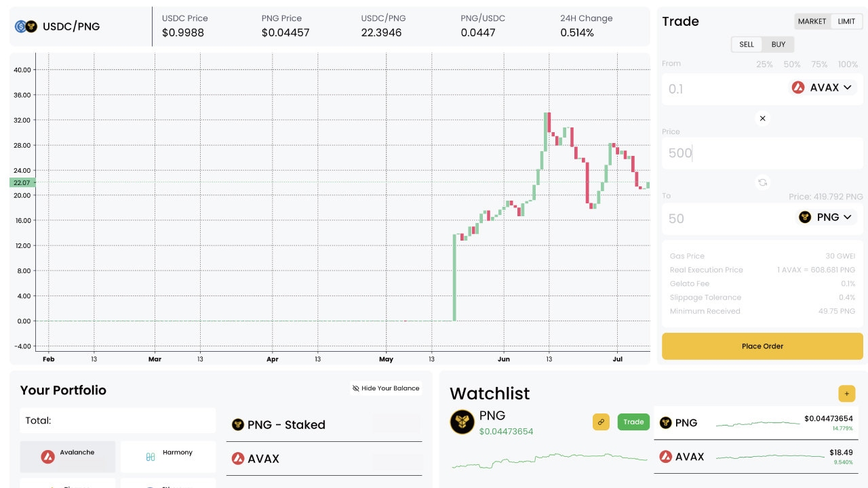
Task: Switch to LIMIT order type
Action: (x=846, y=22)
